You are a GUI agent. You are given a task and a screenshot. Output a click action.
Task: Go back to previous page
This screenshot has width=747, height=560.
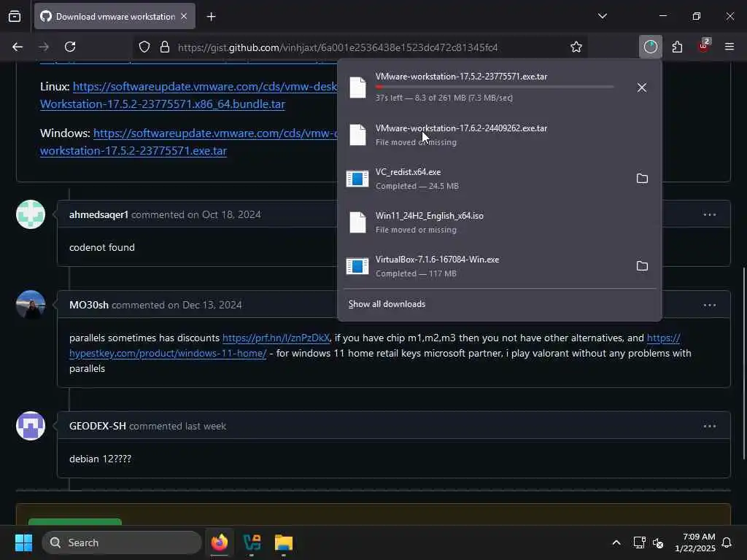pos(18,47)
